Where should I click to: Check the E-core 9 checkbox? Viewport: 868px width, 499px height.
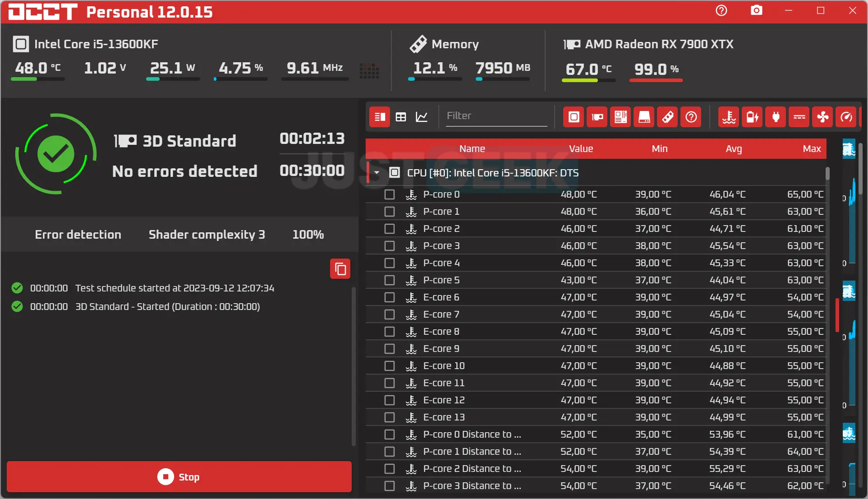390,349
